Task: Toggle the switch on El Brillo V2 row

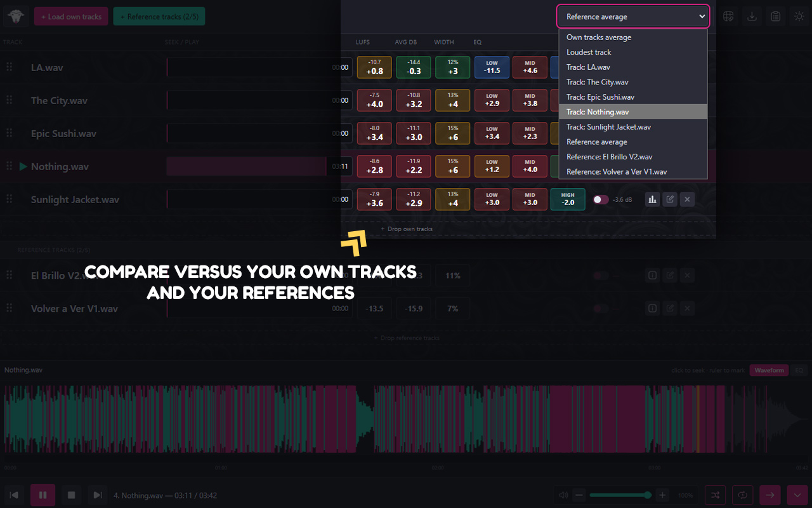Action: pyautogui.click(x=600, y=276)
